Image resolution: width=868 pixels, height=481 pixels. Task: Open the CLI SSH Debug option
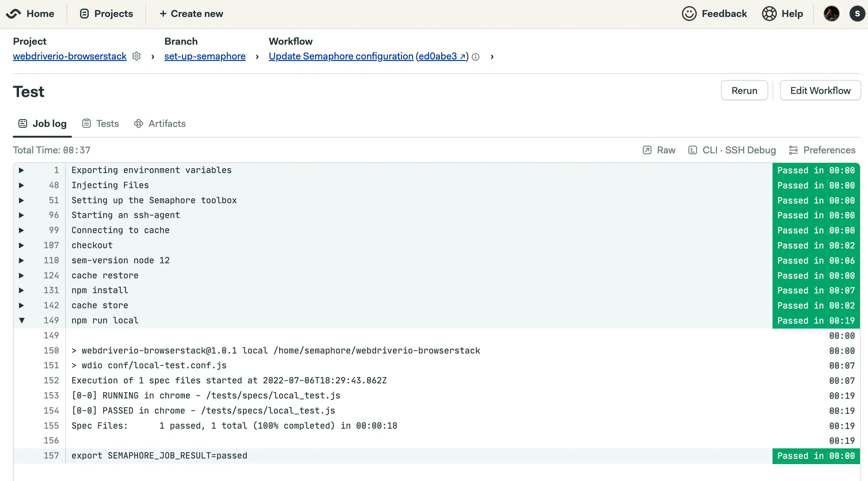pyautogui.click(x=732, y=150)
